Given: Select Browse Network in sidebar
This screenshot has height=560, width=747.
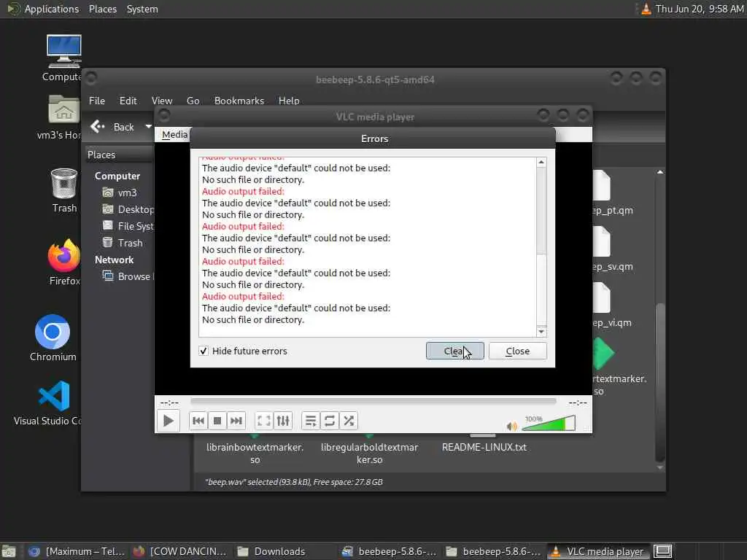Looking at the screenshot, I should point(128,276).
